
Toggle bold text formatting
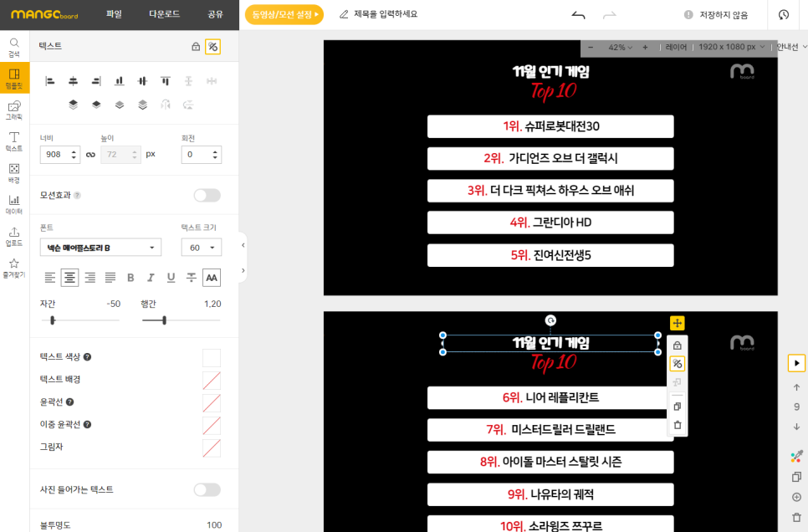(130, 278)
